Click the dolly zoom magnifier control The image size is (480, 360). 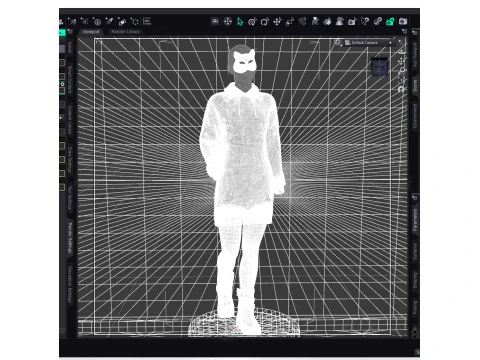(x=402, y=70)
